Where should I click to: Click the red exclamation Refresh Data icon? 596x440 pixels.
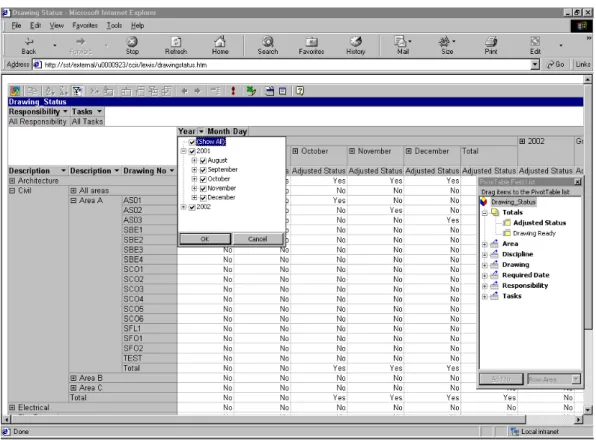pyautogui.click(x=233, y=91)
